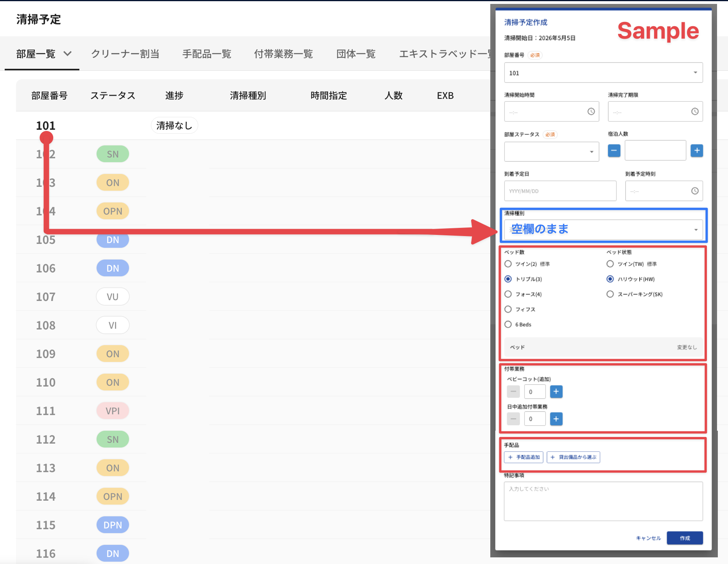Click the 清掃開始時間 time field
This screenshot has height=564, width=728.
tap(551, 112)
